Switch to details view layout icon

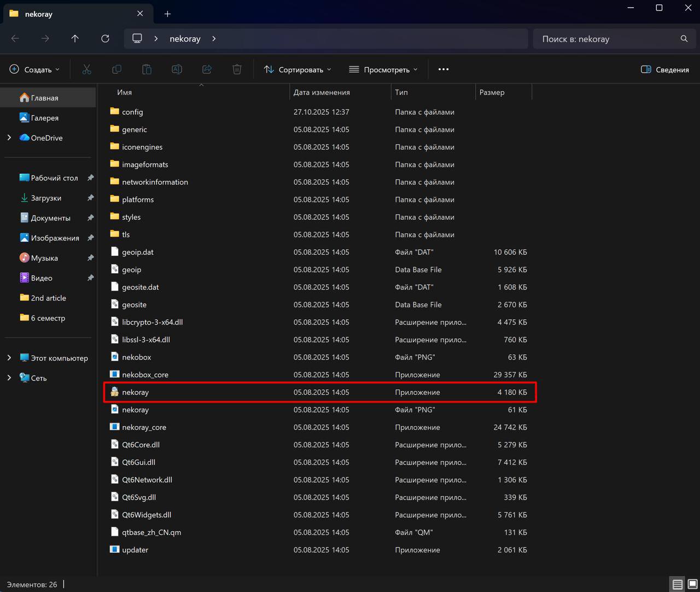(677, 584)
